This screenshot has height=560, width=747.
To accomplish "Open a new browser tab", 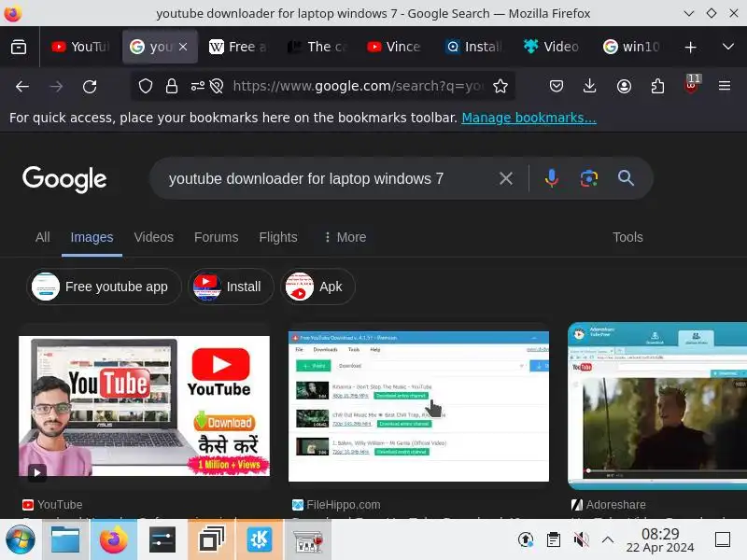I will [x=690, y=47].
